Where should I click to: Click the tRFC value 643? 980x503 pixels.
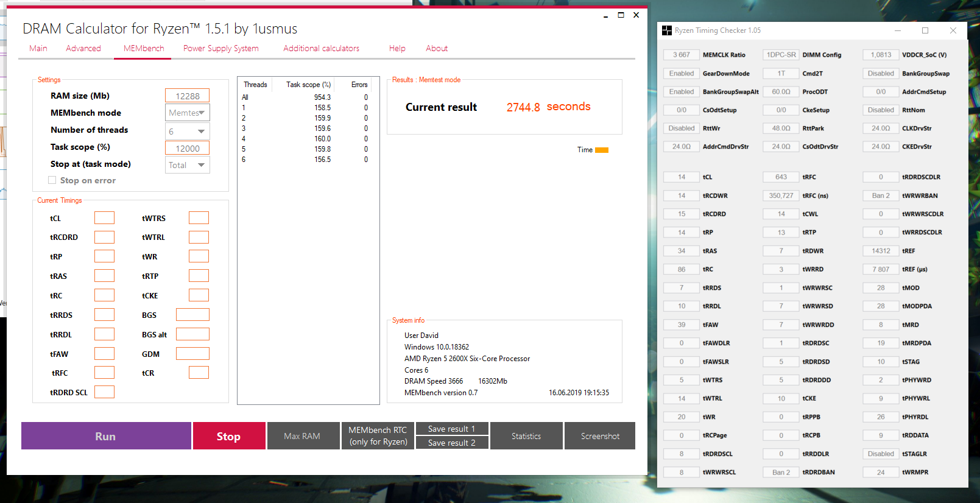(x=781, y=177)
